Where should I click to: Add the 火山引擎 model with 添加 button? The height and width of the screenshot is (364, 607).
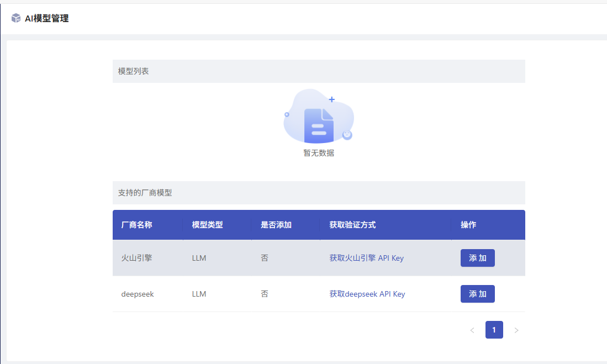[x=478, y=258]
